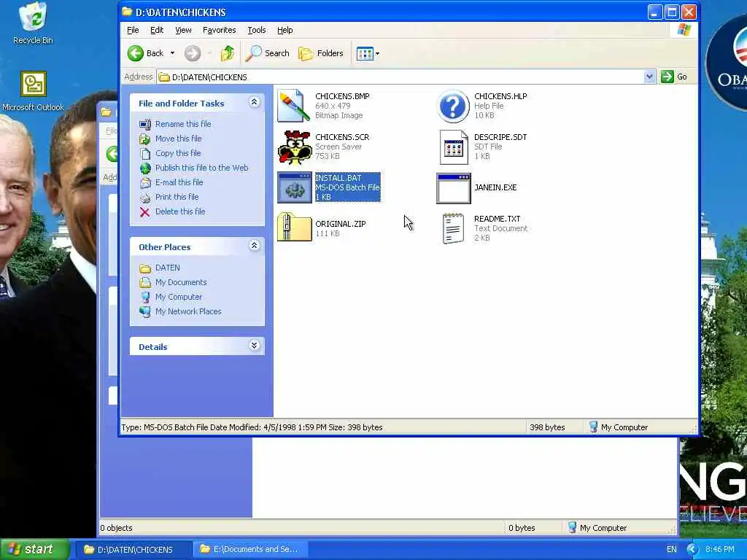The width and height of the screenshot is (747, 560).
Task: Click the Rename this file link text
Action: point(183,124)
